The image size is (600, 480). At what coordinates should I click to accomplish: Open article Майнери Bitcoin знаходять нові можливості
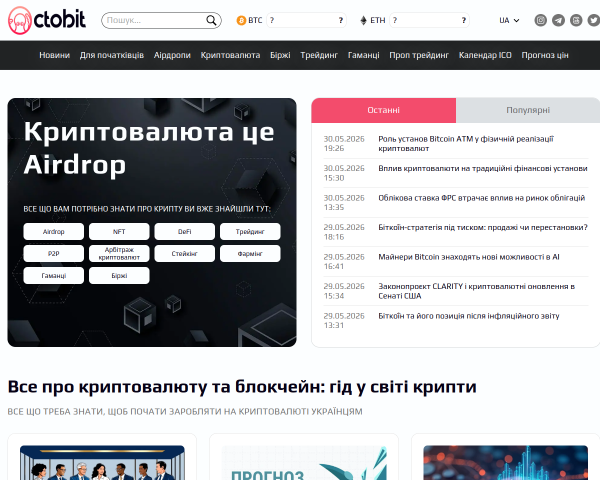[x=469, y=257]
